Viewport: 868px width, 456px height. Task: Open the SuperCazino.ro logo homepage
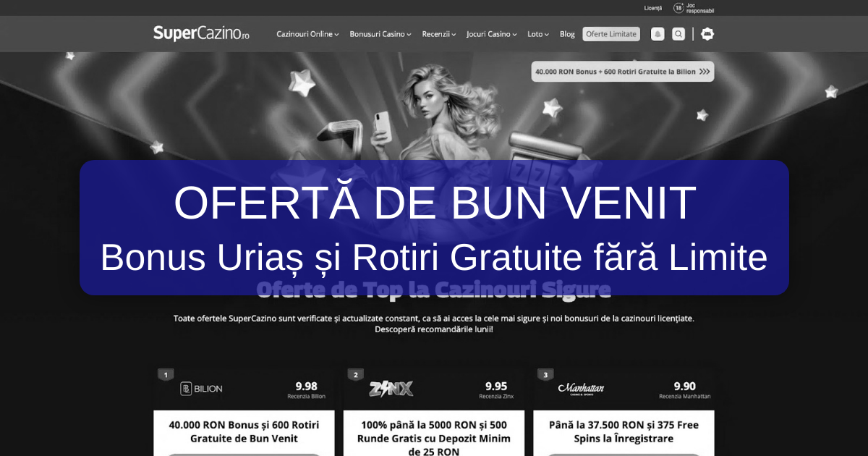[x=201, y=33]
